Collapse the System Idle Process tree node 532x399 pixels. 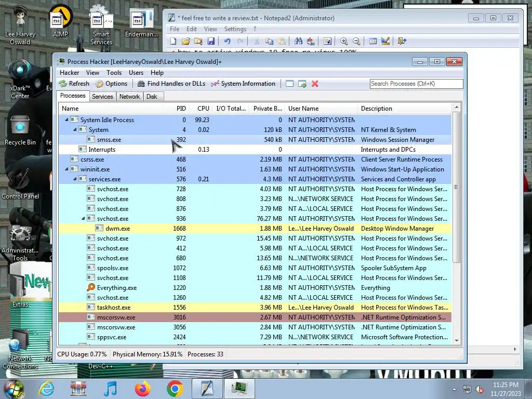tap(66, 120)
